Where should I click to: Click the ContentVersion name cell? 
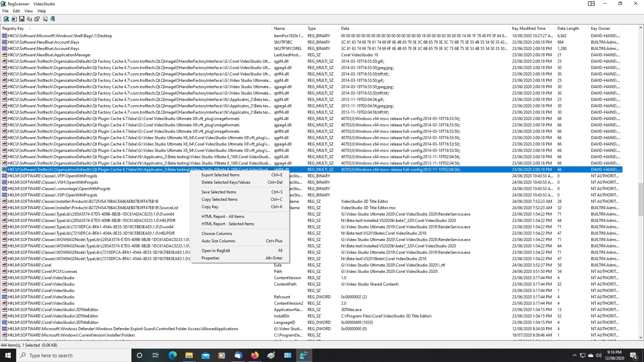(287, 278)
